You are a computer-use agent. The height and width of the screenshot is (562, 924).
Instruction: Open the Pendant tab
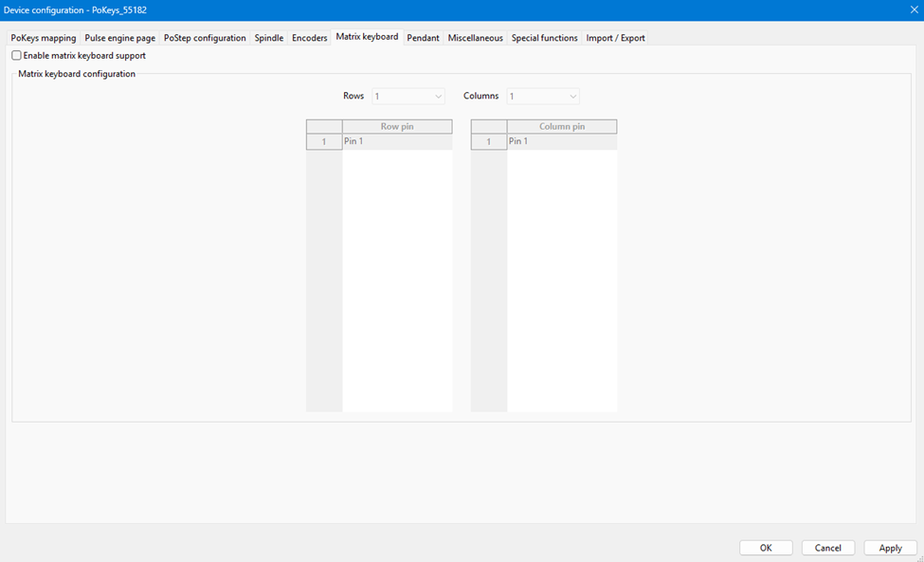click(423, 38)
